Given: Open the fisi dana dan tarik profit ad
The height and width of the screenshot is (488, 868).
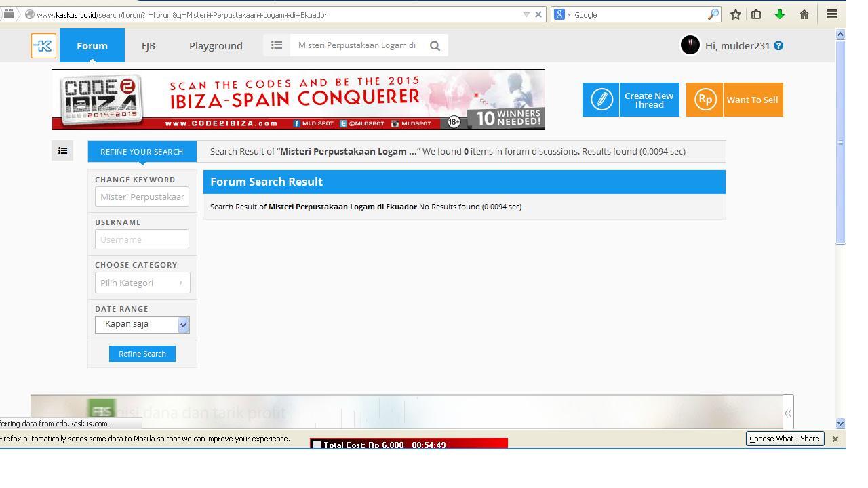Looking at the screenshot, I should click(x=407, y=412).
